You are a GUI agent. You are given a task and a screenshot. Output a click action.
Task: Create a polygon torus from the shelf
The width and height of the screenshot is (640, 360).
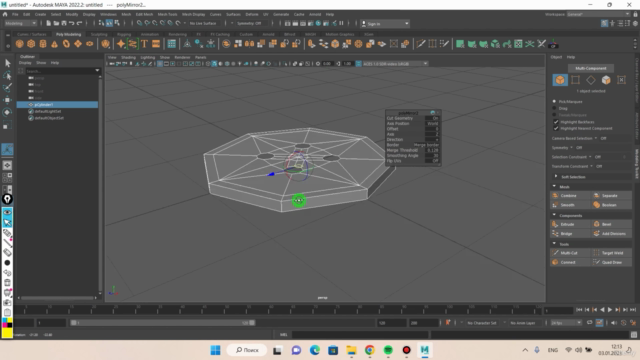[66, 44]
